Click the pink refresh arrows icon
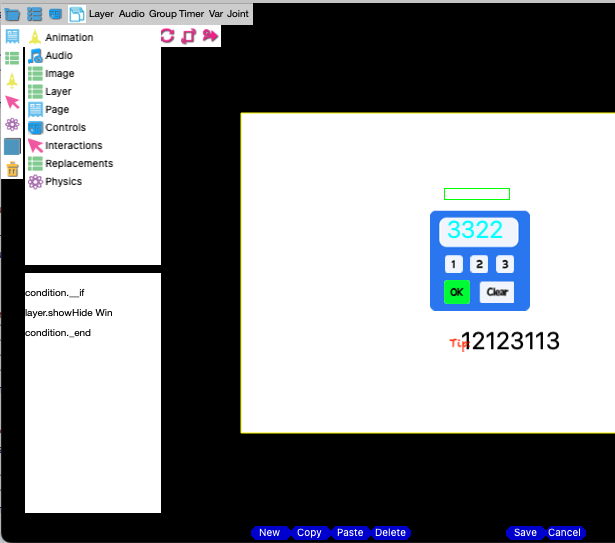Image resolution: width=615 pixels, height=543 pixels. 167,36
